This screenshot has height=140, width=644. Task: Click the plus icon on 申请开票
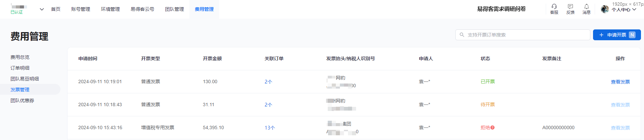(601, 35)
